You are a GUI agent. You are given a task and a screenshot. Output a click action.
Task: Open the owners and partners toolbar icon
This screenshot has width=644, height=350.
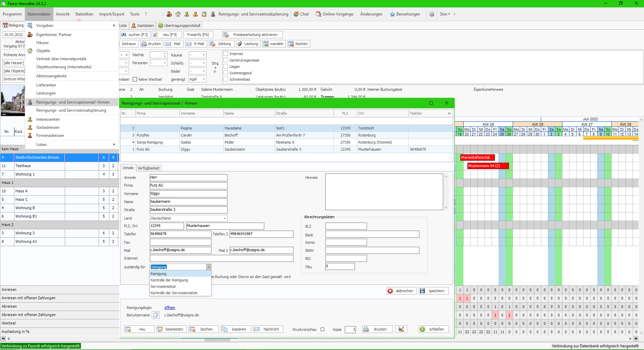click(x=169, y=14)
